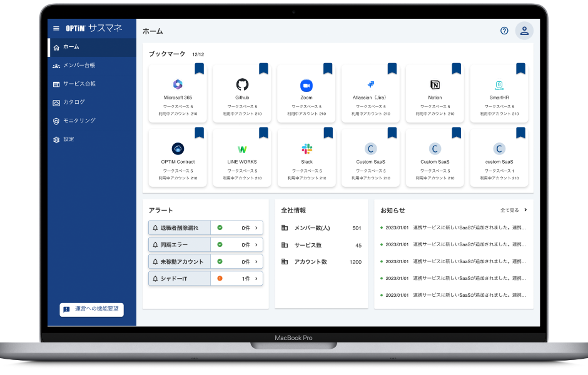Image resolution: width=588 pixels, height=375 pixels.
Task: Expand the シャドーIT alert details
Action: pos(257,277)
